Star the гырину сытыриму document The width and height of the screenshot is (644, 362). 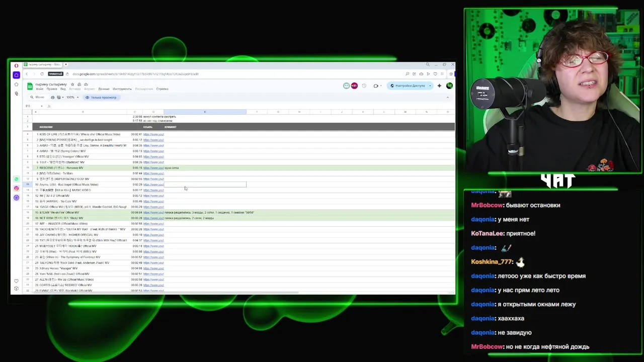click(x=72, y=84)
